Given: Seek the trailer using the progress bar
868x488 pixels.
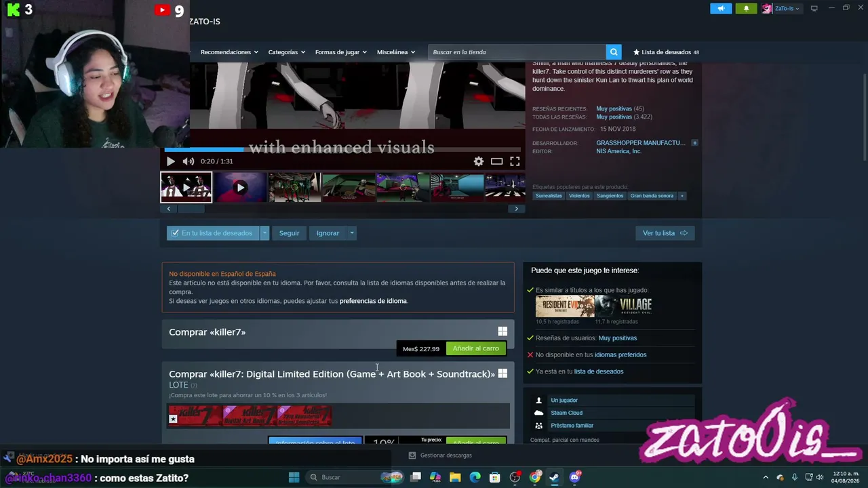Looking at the screenshot, I should [x=342, y=150].
